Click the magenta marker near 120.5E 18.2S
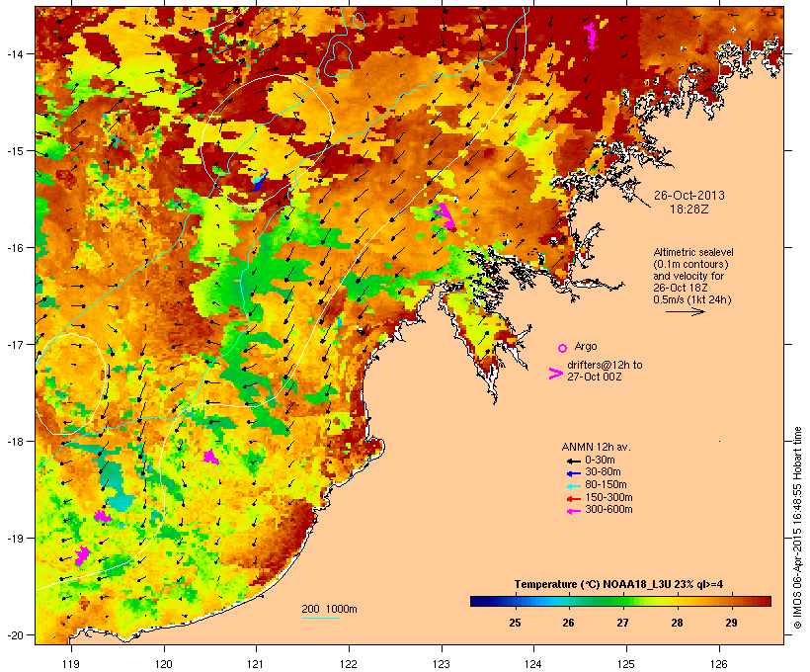810x672 pixels. [x=210, y=457]
